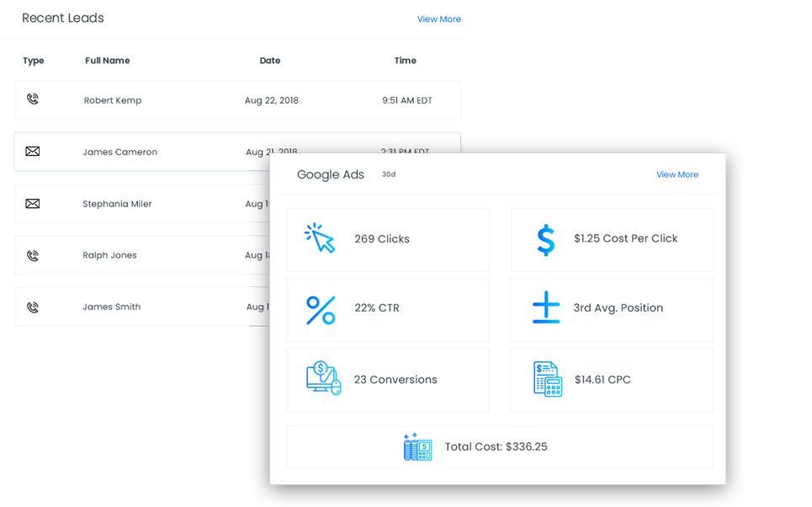Click the Recent Leads heading
Screen dimensions: 812x507
coord(63,19)
